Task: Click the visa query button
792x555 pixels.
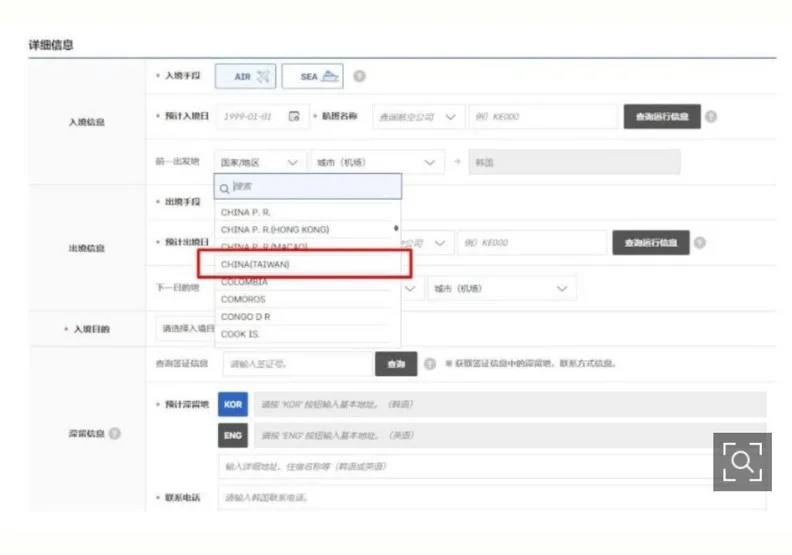Action: (396, 364)
